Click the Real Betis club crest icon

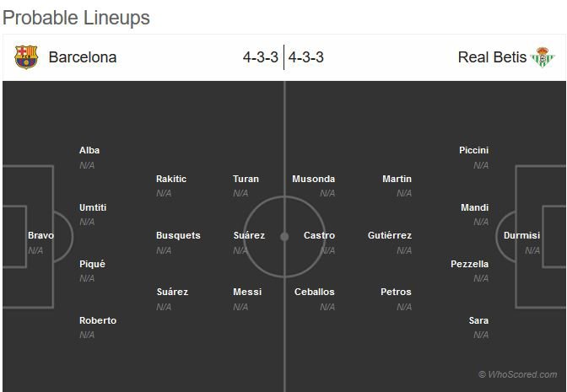pyautogui.click(x=543, y=57)
